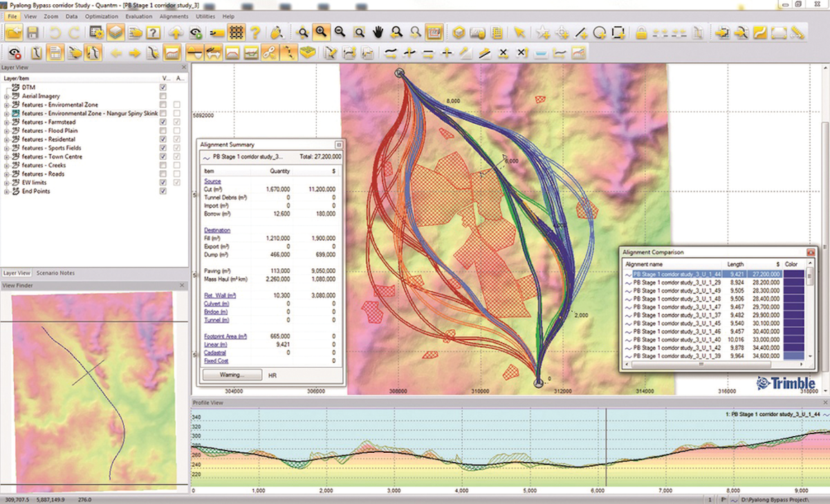
Task: Select the Zoom In magnifier tool
Action: tap(322, 32)
